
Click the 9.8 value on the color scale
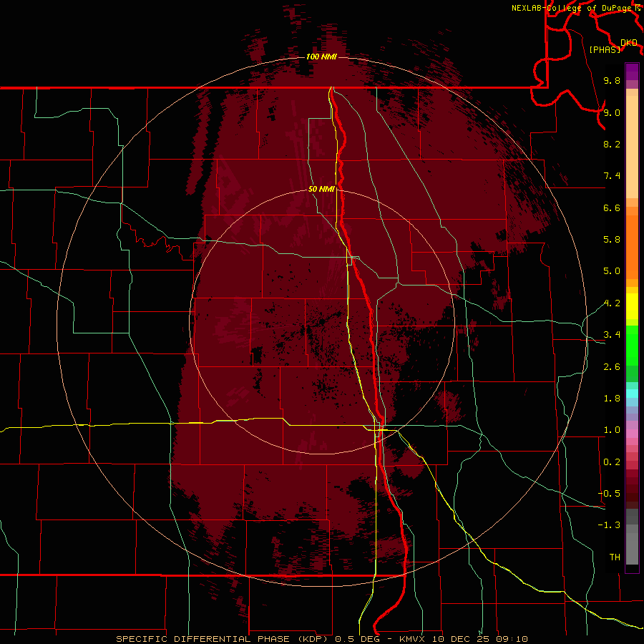coord(612,80)
